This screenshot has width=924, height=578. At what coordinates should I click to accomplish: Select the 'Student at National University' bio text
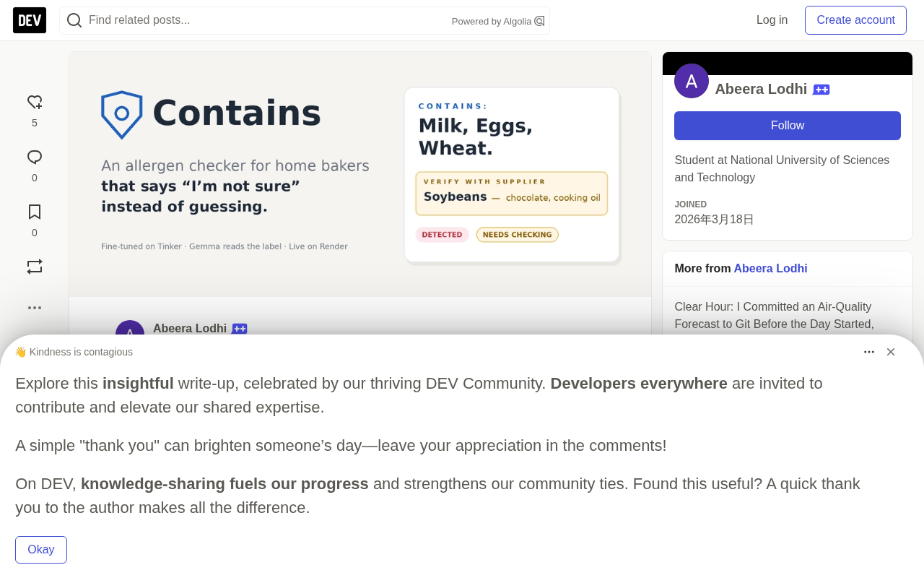tap(782, 168)
